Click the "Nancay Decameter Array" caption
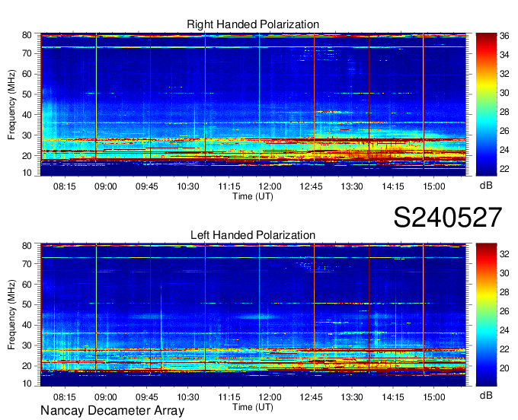 (112, 411)
